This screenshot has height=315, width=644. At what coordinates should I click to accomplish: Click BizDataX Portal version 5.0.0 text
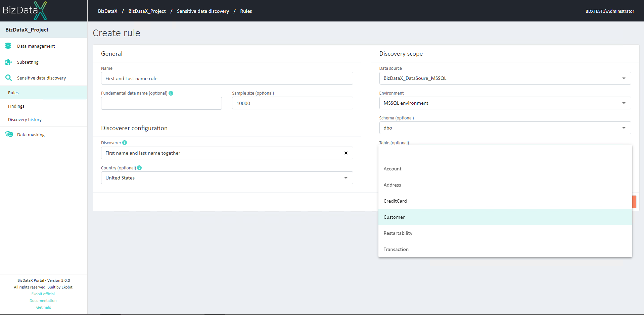[x=44, y=280]
